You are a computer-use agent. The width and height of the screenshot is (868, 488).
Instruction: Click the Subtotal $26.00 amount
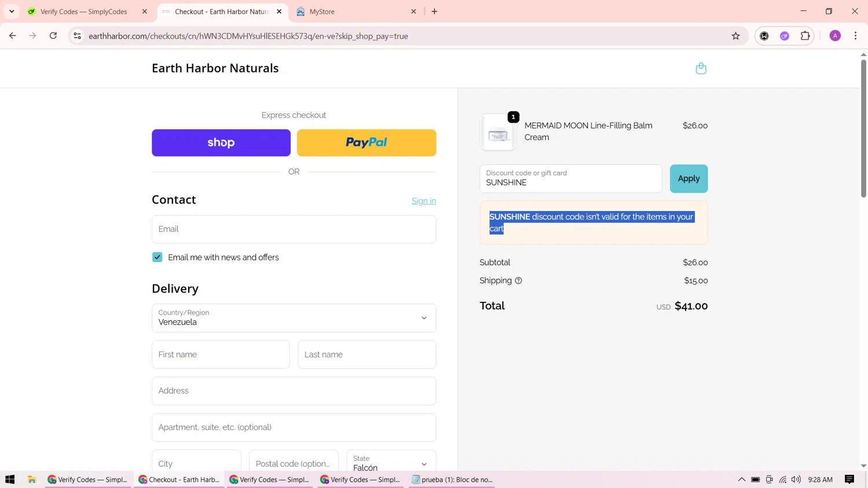click(x=695, y=263)
